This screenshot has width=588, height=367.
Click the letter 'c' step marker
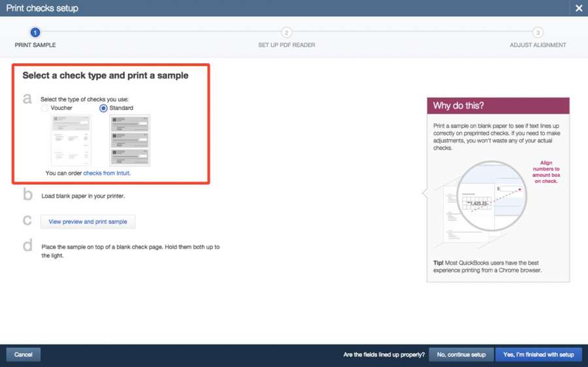point(27,220)
